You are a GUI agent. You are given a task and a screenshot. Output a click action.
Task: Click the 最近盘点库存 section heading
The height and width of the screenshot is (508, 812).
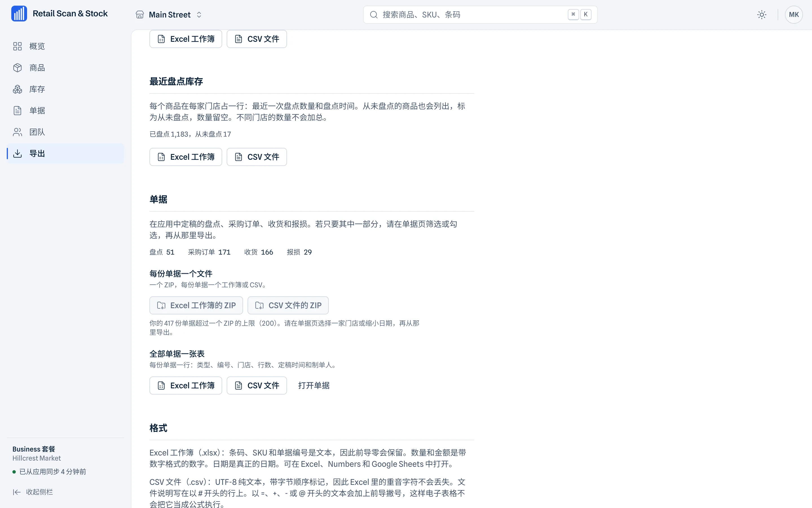(176, 82)
